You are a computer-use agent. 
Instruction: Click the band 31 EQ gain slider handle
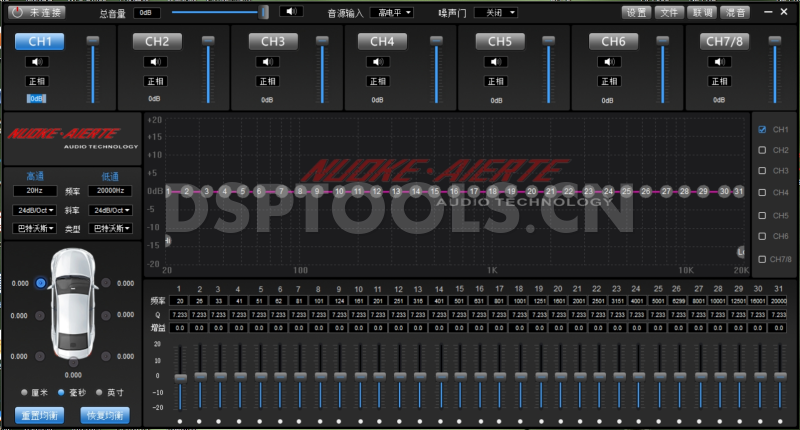coord(780,376)
